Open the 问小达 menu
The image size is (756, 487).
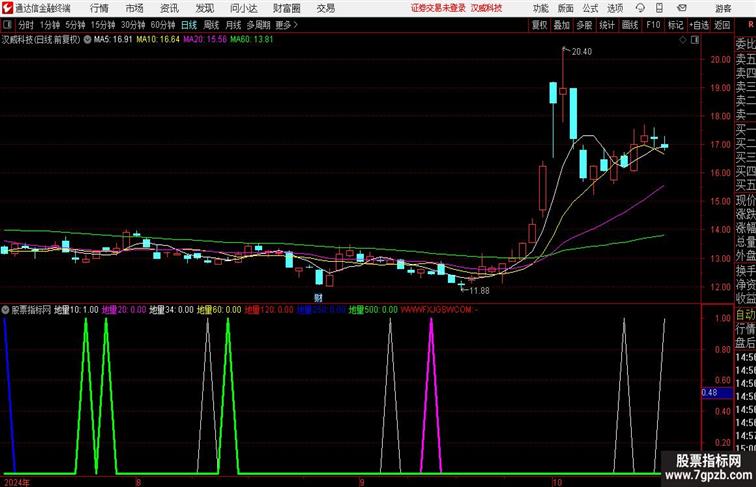click(x=243, y=8)
